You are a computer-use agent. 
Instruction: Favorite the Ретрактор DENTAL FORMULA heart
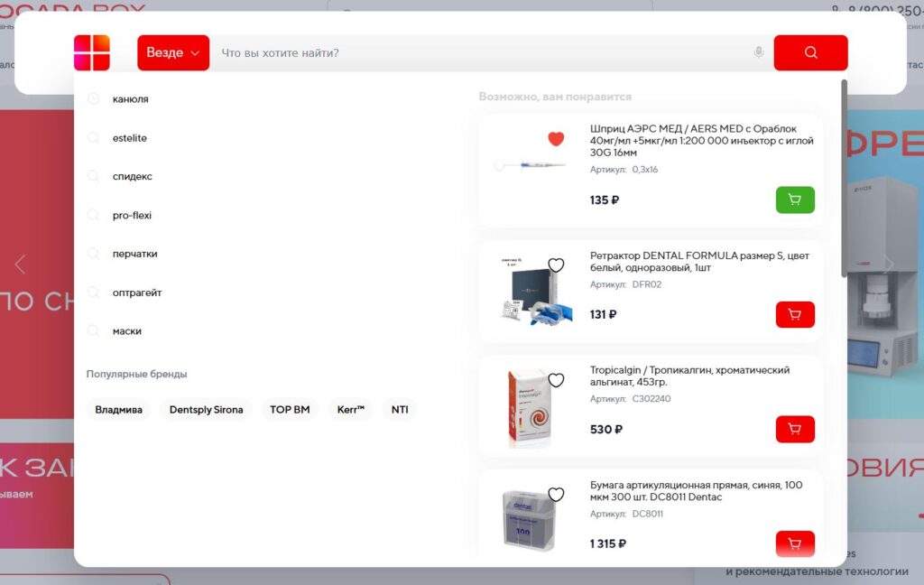556,265
